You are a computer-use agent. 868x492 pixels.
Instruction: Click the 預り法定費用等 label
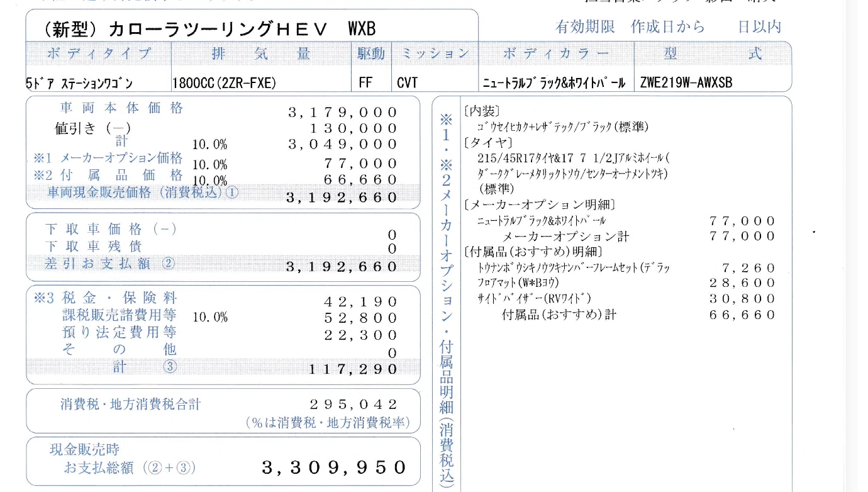(x=119, y=332)
